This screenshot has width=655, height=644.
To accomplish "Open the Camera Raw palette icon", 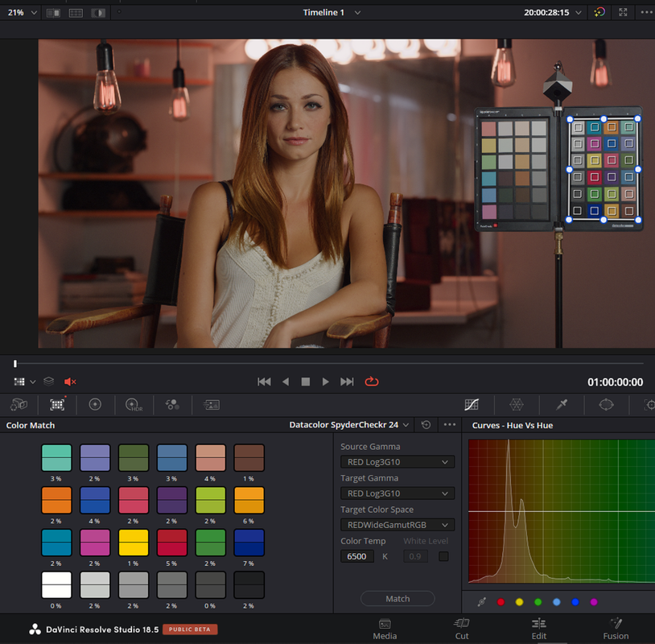I will [x=19, y=405].
